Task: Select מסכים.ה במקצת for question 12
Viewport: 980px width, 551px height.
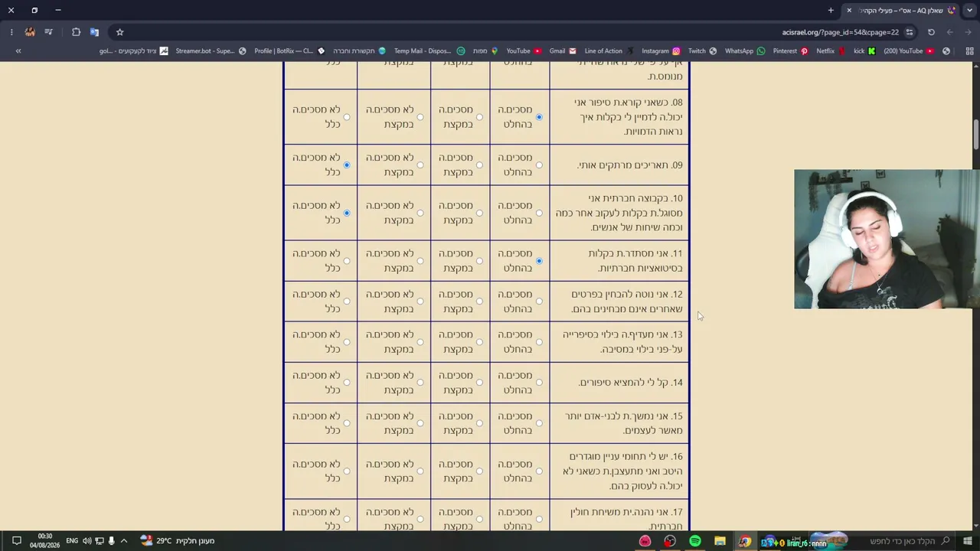Action: click(479, 302)
